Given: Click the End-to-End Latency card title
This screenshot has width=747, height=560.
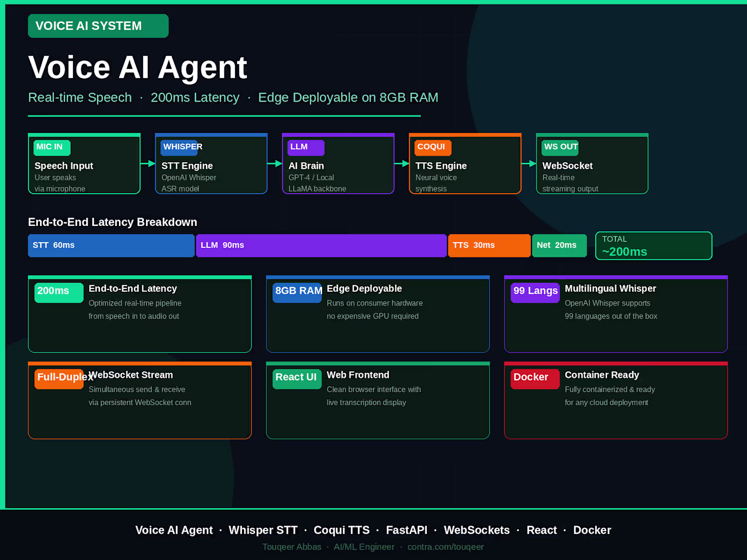Looking at the screenshot, I should click(x=133, y=289).
